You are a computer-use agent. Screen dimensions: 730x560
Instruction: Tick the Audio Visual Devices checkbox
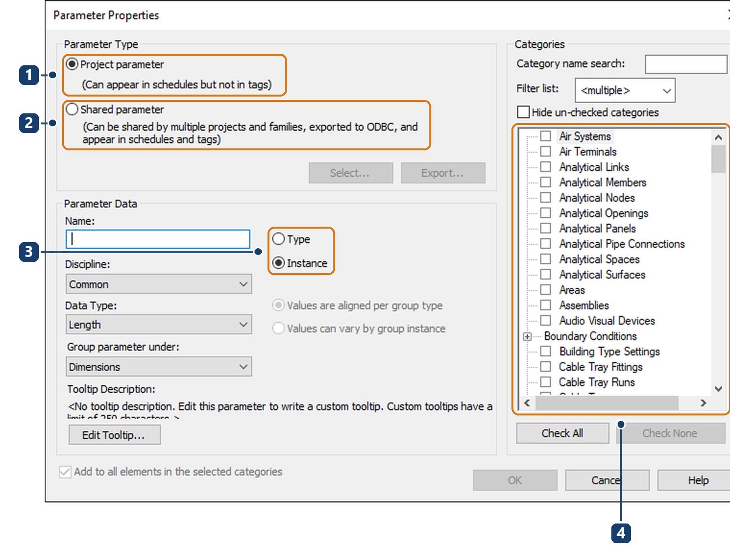pyautogui.click(x=546, y=320)
